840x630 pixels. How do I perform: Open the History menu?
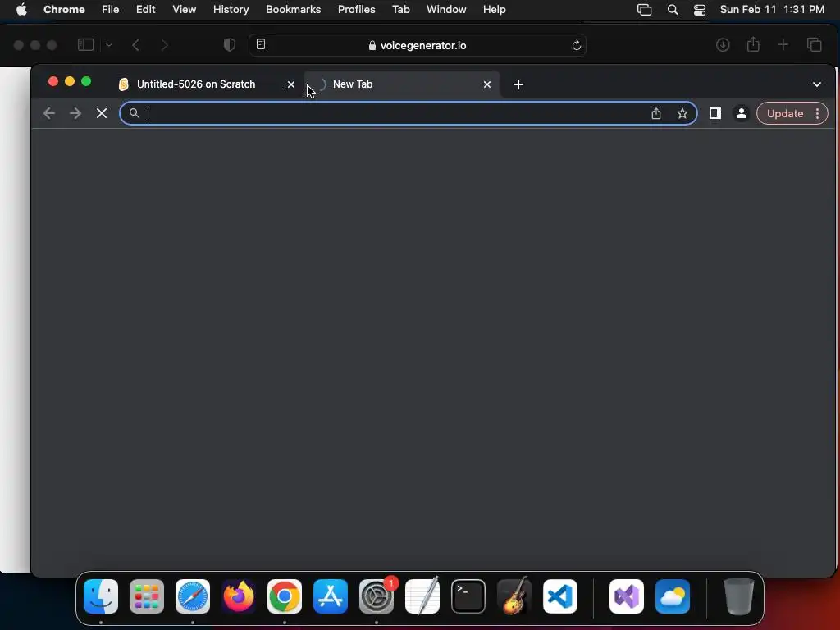(231, 10)
